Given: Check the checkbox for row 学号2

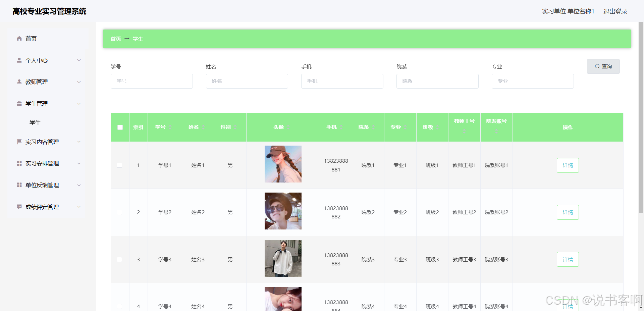Looking at the screenshot, I should 119,212.
